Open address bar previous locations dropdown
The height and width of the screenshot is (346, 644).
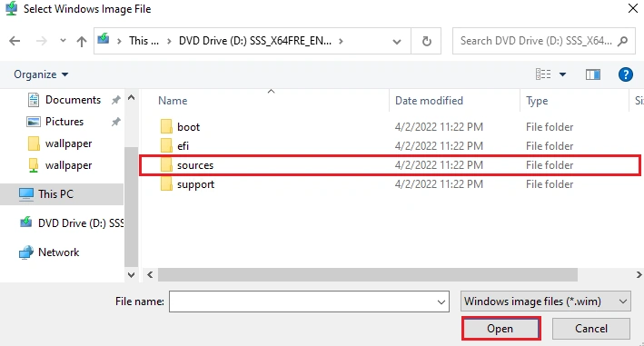tap(397, 41)
